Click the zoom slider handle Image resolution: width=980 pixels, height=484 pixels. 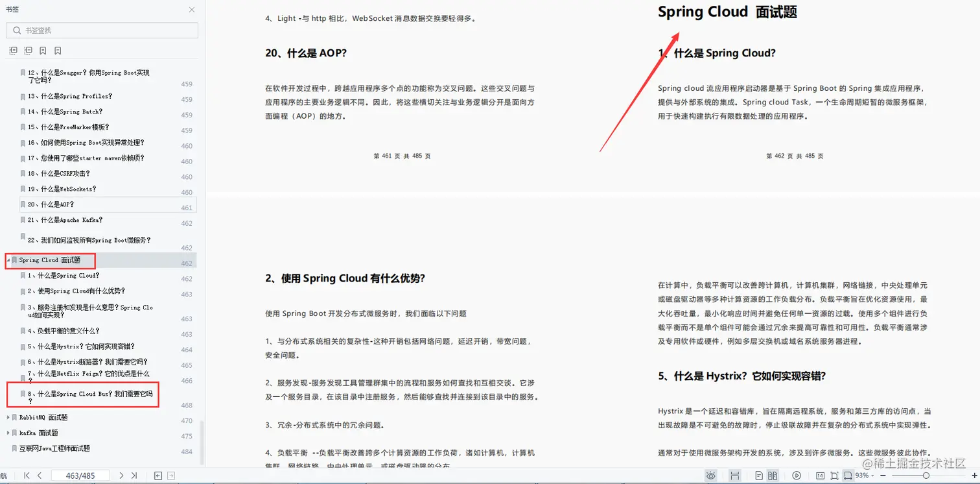point(926,474)
